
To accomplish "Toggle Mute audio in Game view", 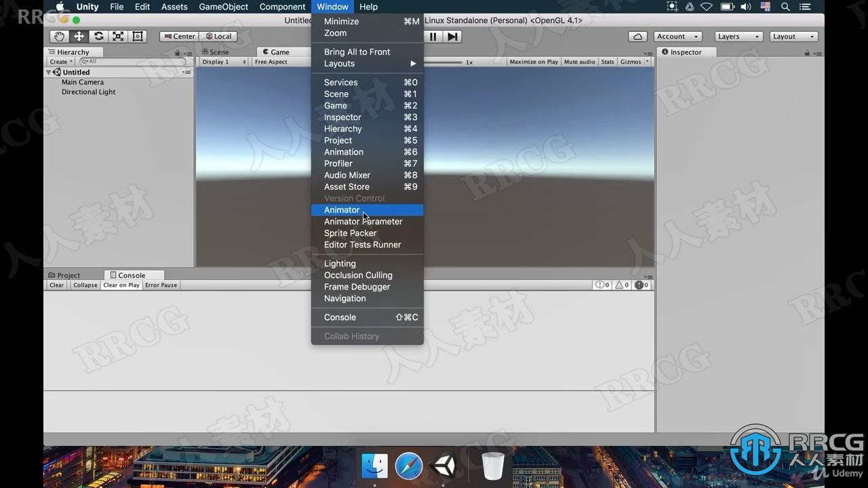I will pos(579,62).
